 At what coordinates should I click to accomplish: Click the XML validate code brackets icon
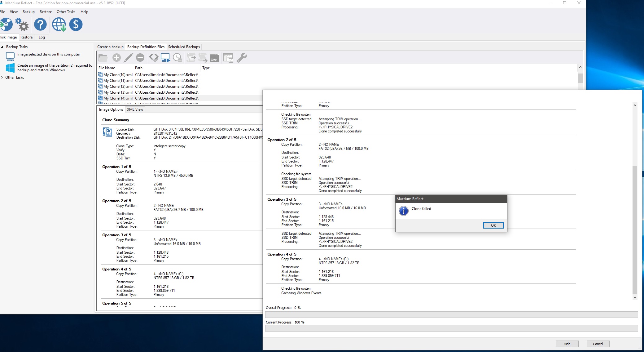(x=154, y=58)
